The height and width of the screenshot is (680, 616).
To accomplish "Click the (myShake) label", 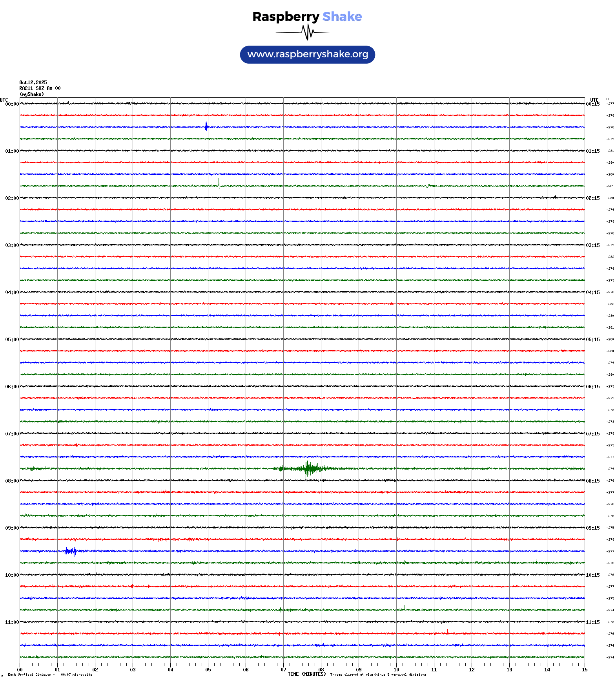I will pos(31,94).
